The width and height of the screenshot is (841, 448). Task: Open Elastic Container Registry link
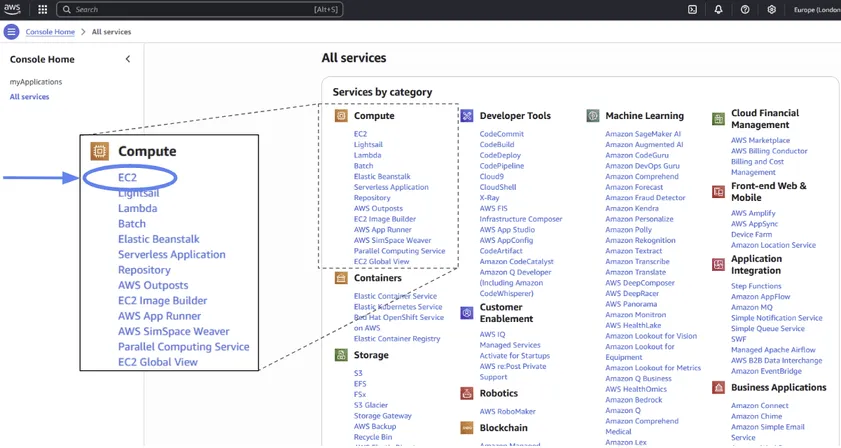[x=397, y=339]
